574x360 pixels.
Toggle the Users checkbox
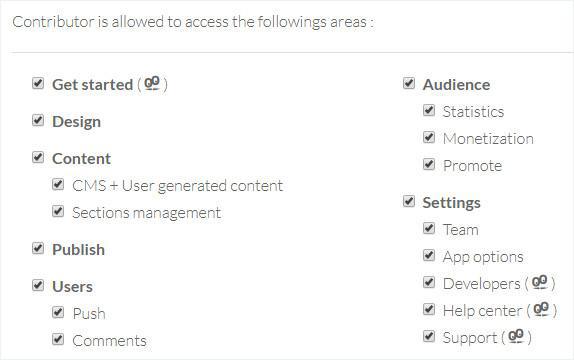(38, 285)
